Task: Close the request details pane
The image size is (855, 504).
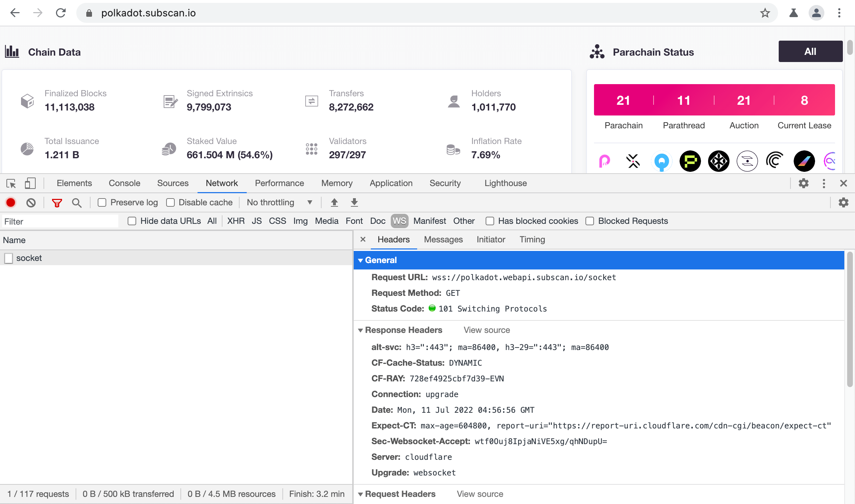Action: 363,240
